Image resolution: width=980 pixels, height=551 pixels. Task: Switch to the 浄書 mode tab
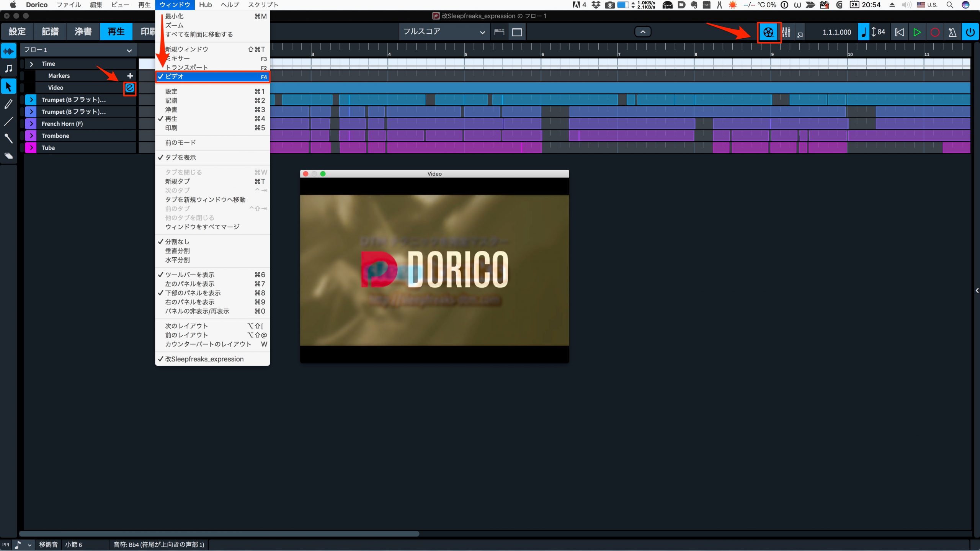(83, 31)
